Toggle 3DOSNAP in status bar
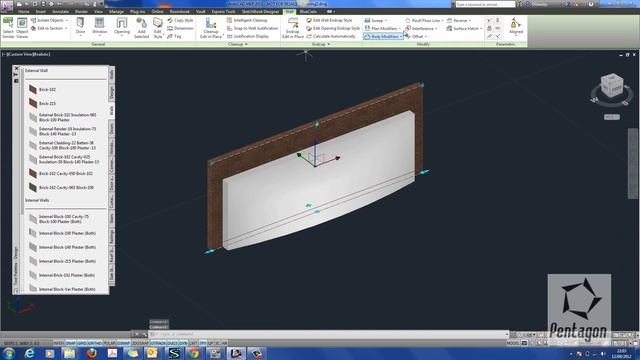This screenshot has height=360, width=640. tap(140, 343)
